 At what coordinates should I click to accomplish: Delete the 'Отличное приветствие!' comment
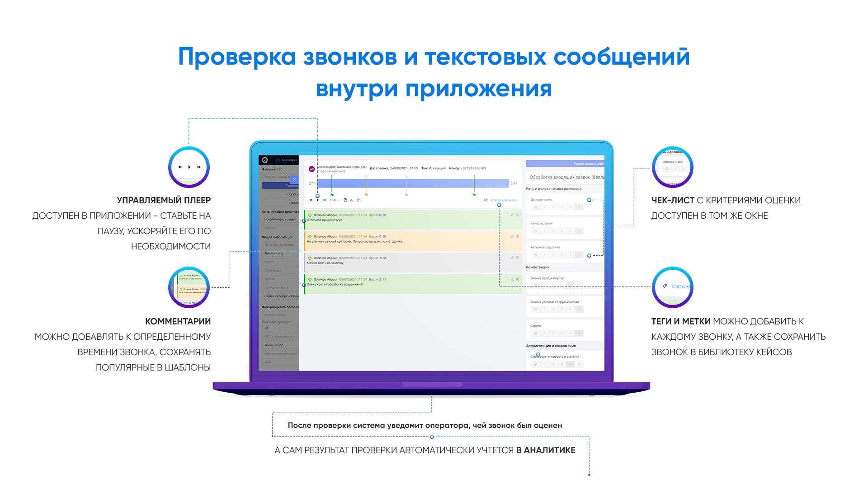coord(518,215)
